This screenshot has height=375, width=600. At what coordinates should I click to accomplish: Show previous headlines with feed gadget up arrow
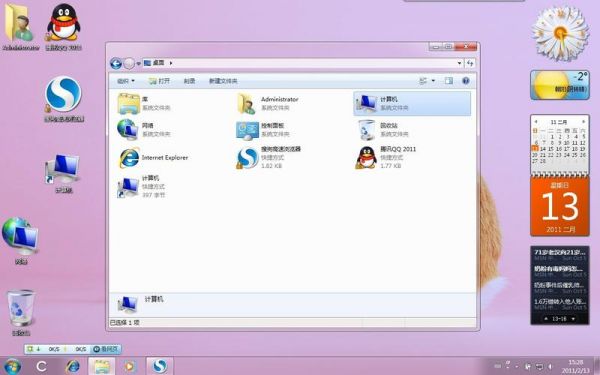click(x=546, y=318)
